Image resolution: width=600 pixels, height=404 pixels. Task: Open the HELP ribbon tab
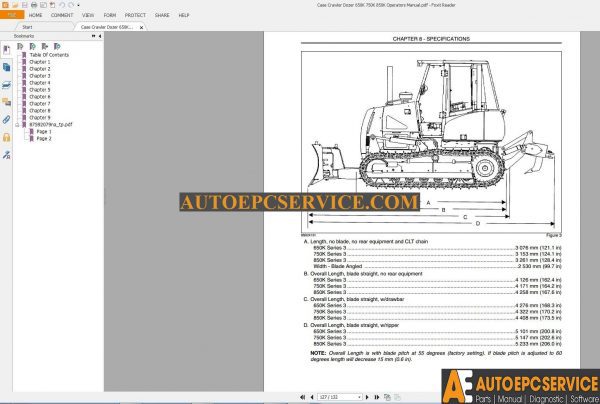(x=184, y=15)
